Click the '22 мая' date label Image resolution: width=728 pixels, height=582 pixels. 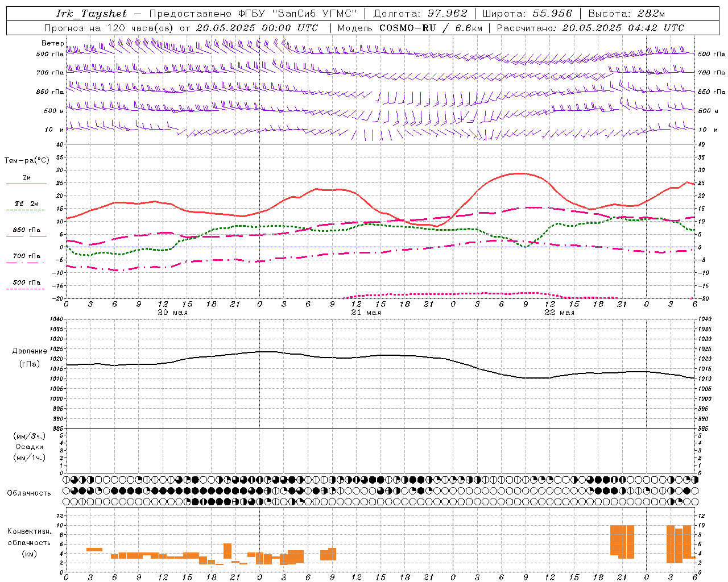coord(559,313)
